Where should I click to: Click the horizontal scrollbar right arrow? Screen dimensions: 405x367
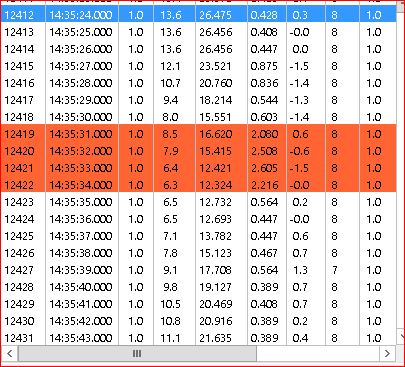coord(387,353)
